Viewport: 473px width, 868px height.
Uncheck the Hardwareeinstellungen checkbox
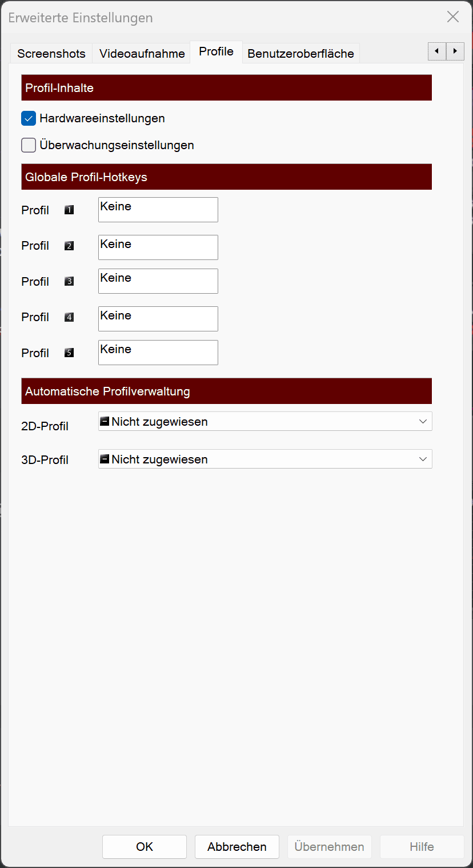(x=29, y=119)
